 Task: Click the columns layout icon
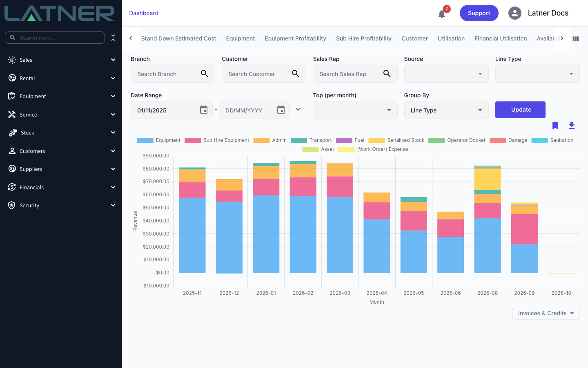pos(576,39)
